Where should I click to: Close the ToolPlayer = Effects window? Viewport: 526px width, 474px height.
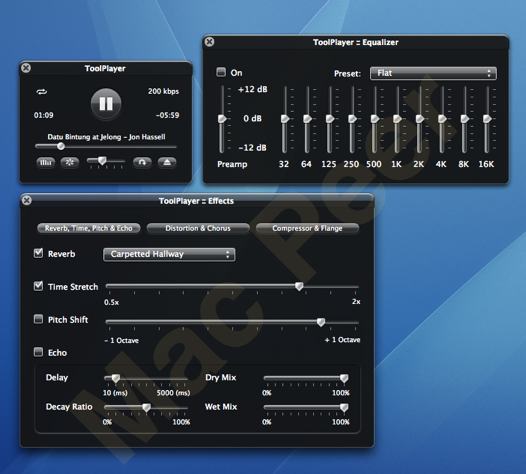coord(27,200)
